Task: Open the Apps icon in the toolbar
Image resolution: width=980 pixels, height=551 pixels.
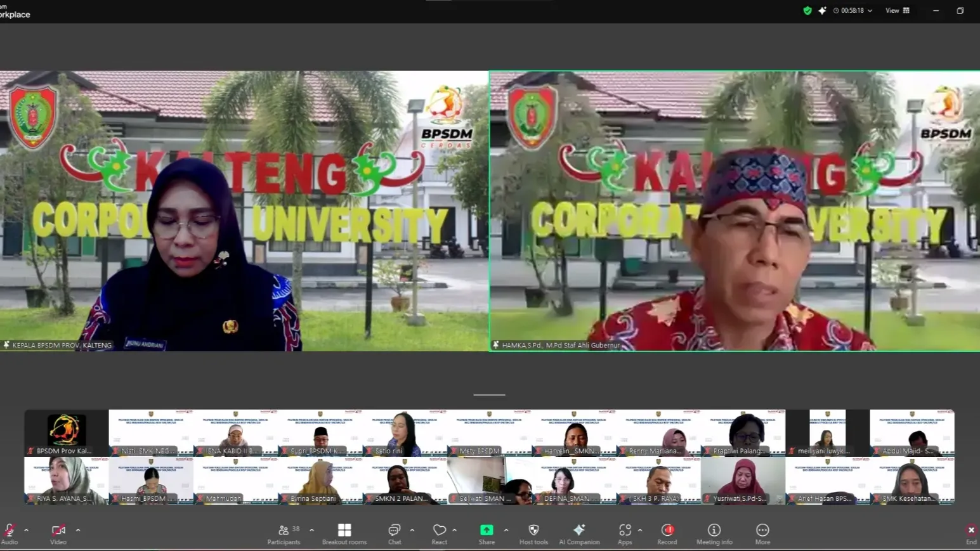Action: point(625,531)
